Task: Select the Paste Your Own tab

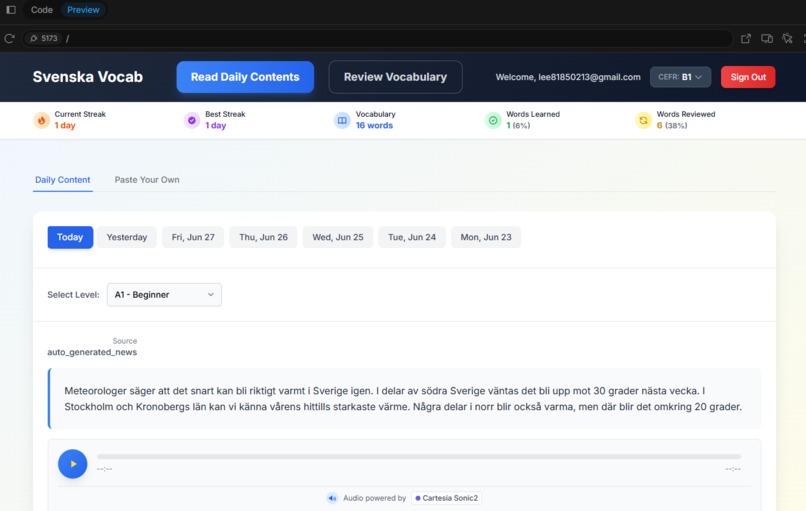Action: point(147,180)
